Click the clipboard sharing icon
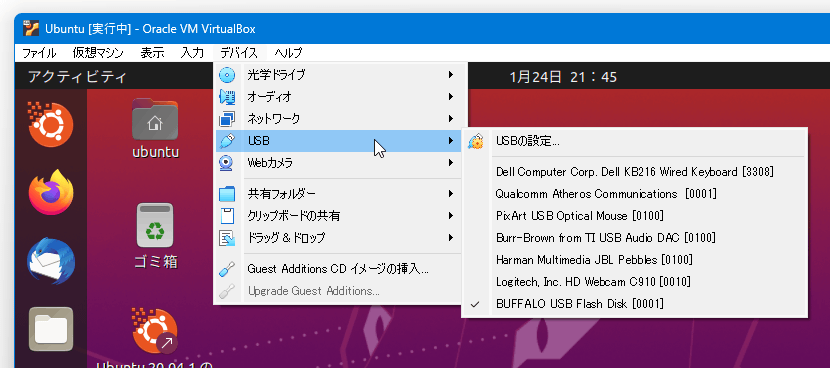The height and width of the screenshot is (368, 830). coord(227,216)
